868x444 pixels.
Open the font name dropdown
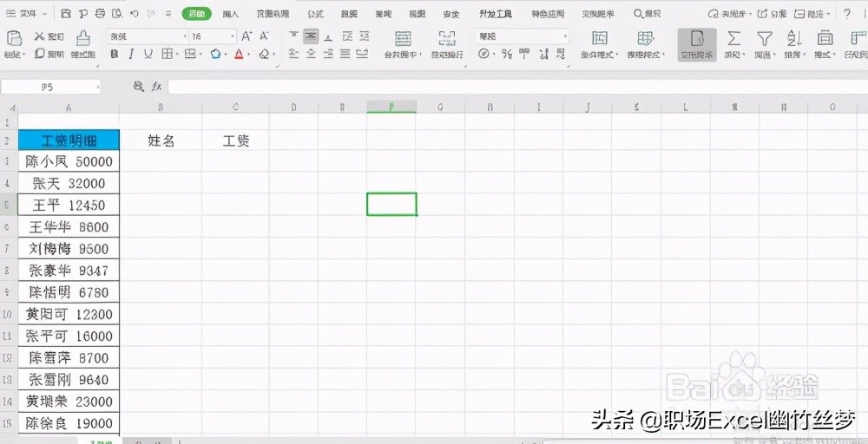click(185, 36)
